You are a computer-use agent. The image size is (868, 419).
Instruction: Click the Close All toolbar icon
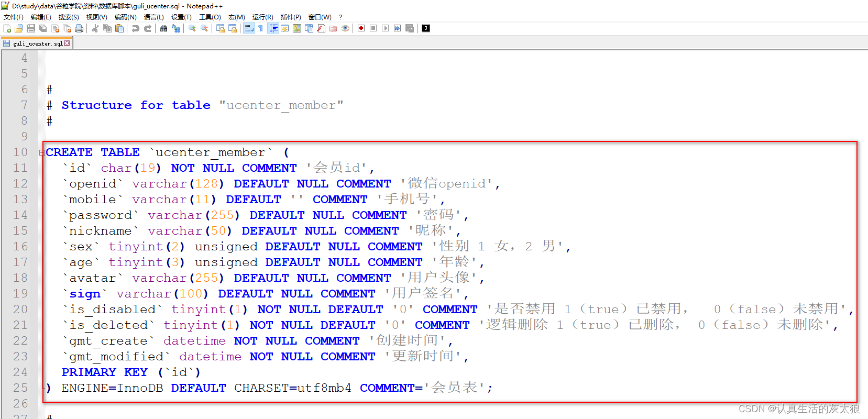click(x=67, y=28)
